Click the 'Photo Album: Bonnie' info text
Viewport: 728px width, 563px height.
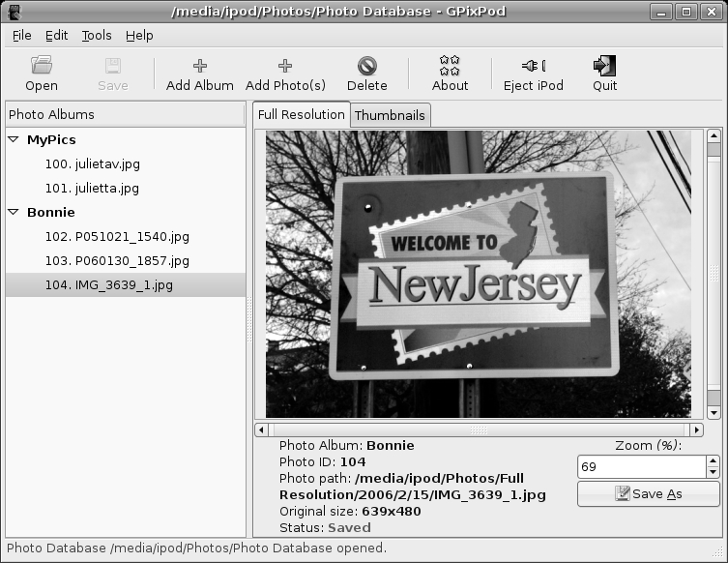(x=346, y=446)
